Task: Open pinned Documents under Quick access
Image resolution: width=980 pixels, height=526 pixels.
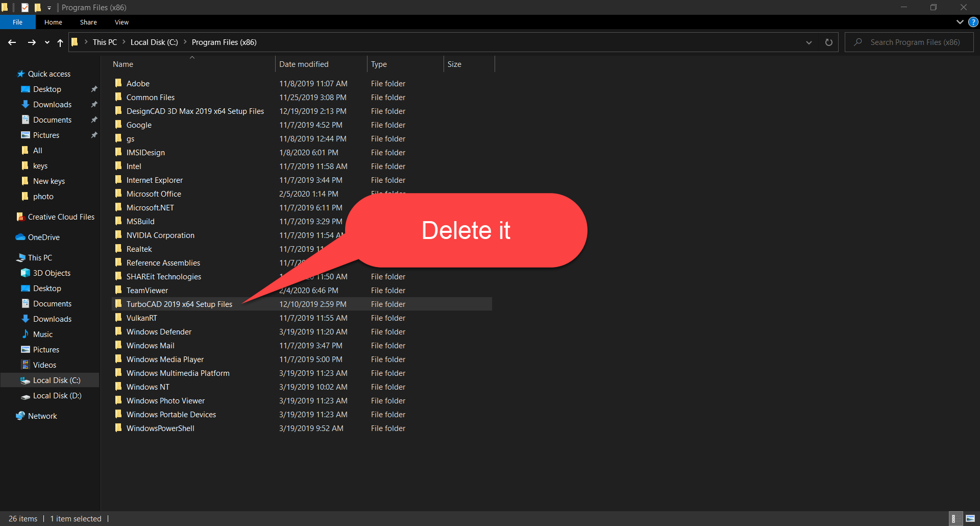Action: (52, 120)
